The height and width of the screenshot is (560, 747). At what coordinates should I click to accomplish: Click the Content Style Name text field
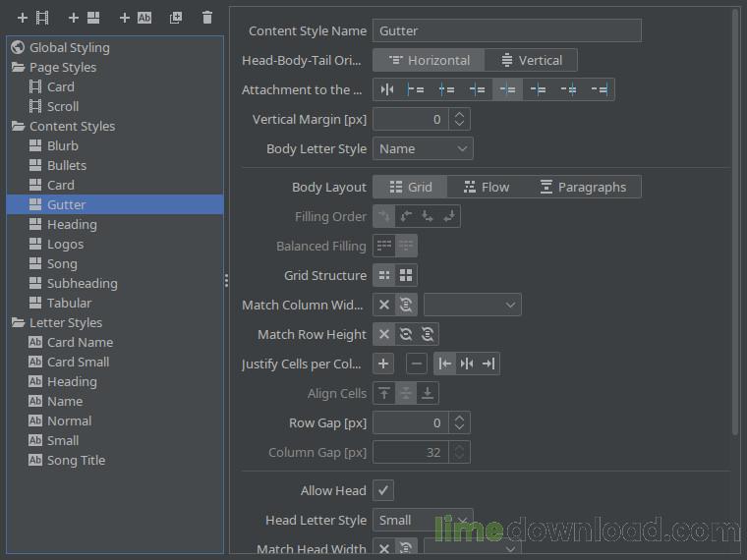(x=506, y=31)
